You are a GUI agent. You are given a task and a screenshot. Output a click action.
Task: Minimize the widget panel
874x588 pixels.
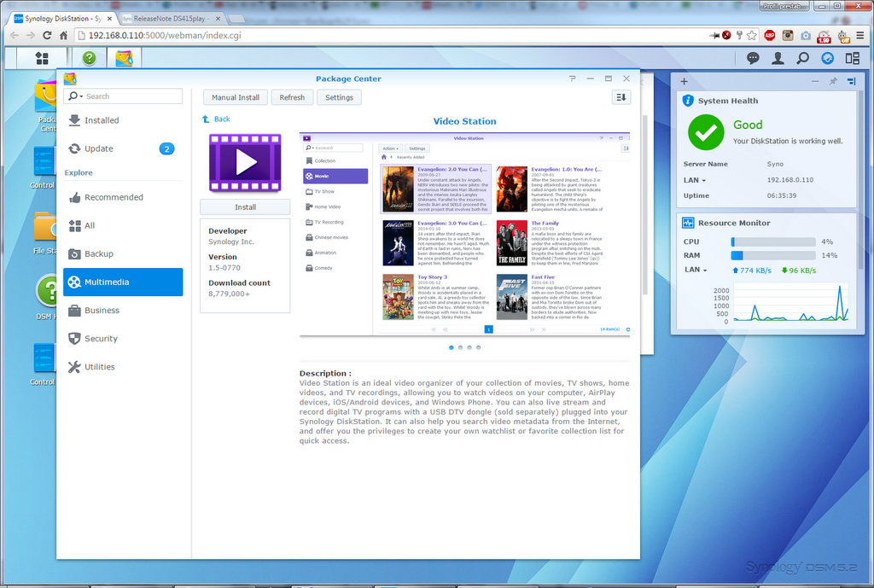click(815, 81)
